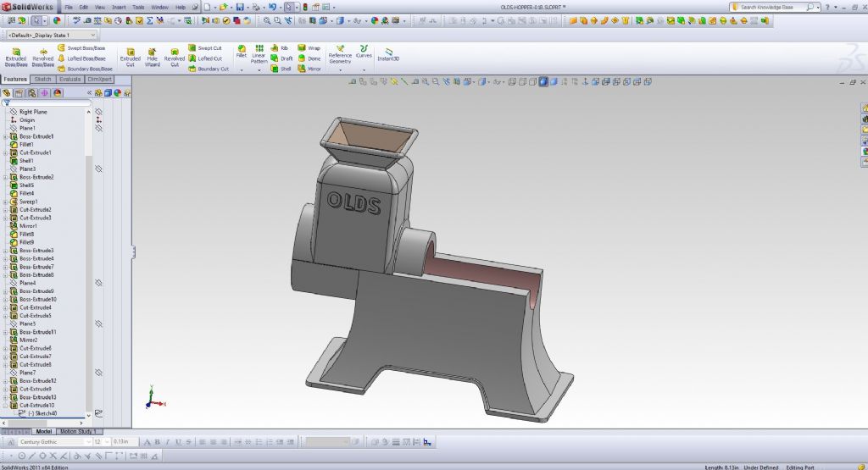The width and height of the screenshot is (868, 470).
Task: Click the Boundary Cut feature
Action: (209, 69)
